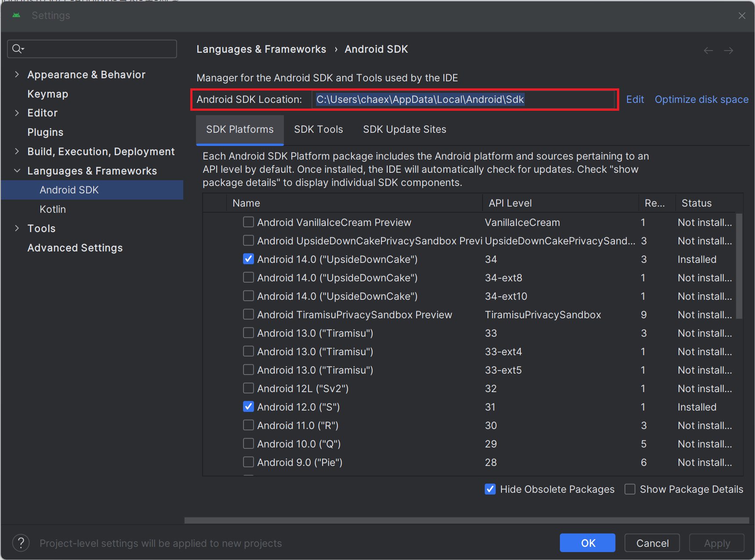Click Languages & Frameworks breadcrumb
The height and width of the screenshot is (560, 755).
(x=261, y=49)
